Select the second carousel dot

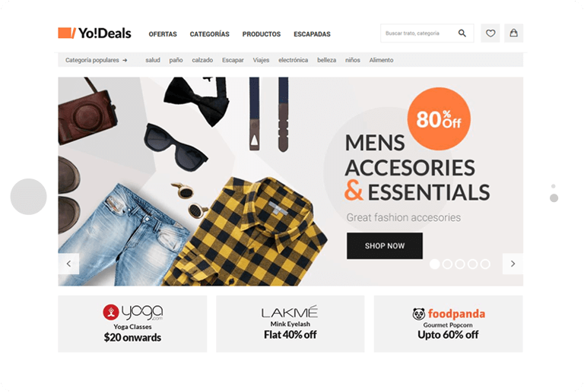pyautogui.click(x=447, y=264)
